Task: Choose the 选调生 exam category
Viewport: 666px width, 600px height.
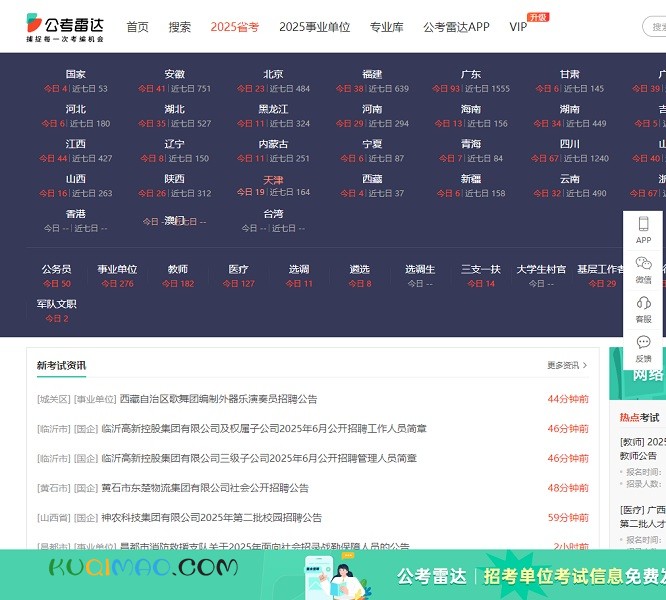Action: 420,269
